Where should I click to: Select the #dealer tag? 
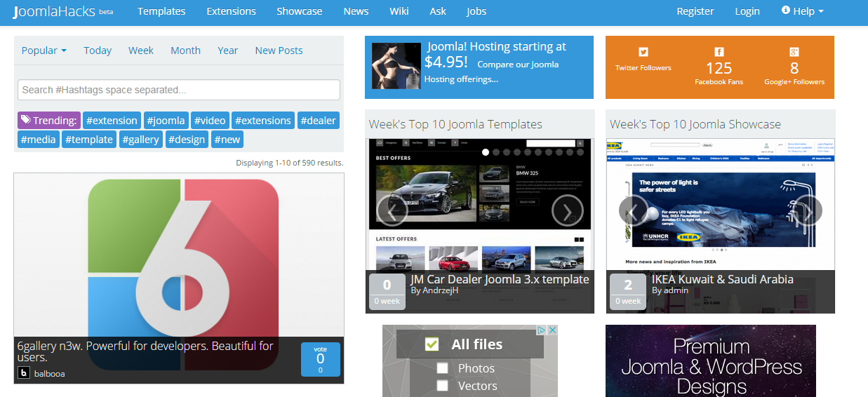[x=319, y=120]
